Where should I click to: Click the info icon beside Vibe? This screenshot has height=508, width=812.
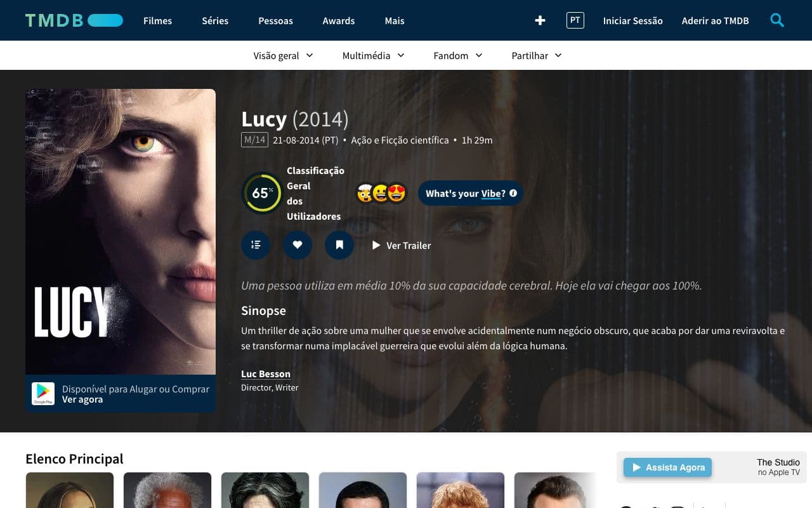513,193
